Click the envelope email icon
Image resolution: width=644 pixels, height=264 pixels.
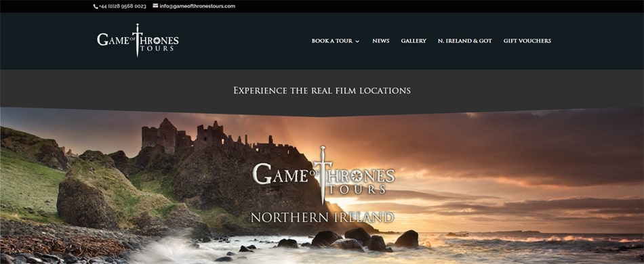pos(156,5)
